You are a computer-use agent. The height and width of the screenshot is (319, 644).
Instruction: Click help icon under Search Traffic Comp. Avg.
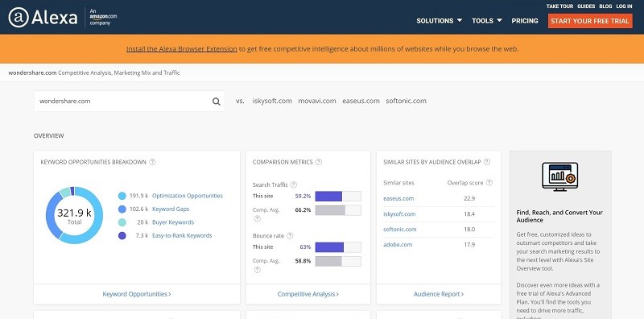pyautogui.click(x=257, y=219)
